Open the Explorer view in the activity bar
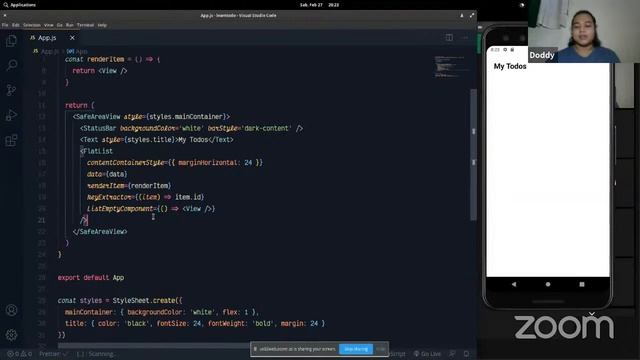640x360 pixels. point(11,41)
